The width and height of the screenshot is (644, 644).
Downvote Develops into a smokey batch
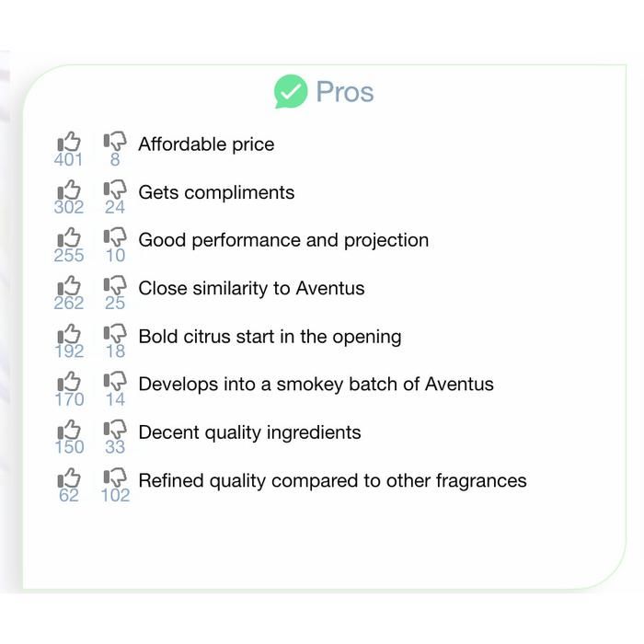click(x=115, y=383)
